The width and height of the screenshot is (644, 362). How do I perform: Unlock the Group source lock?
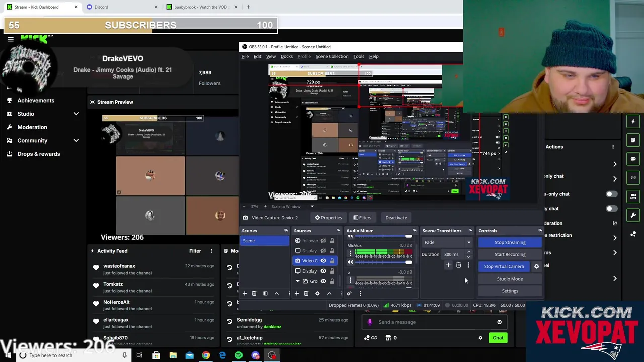pyautogui.click(x=332, y=281)
